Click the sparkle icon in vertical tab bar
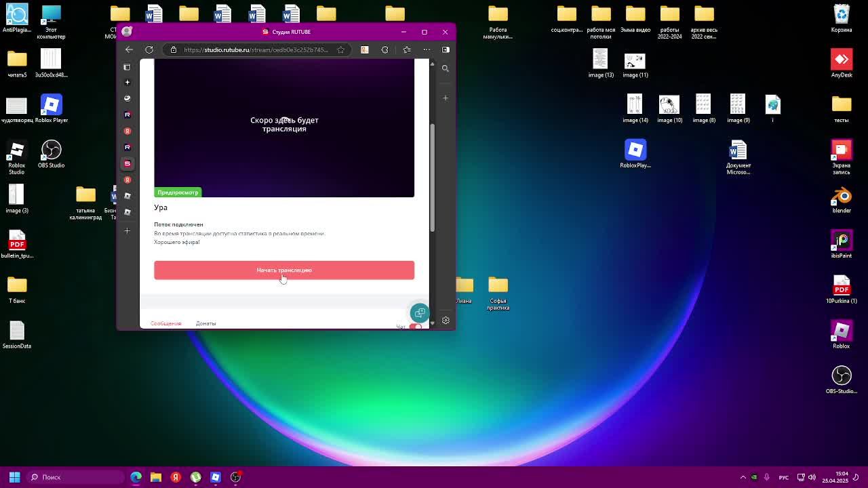The width and height of the screenshot is (868, 488). (127, 82)
